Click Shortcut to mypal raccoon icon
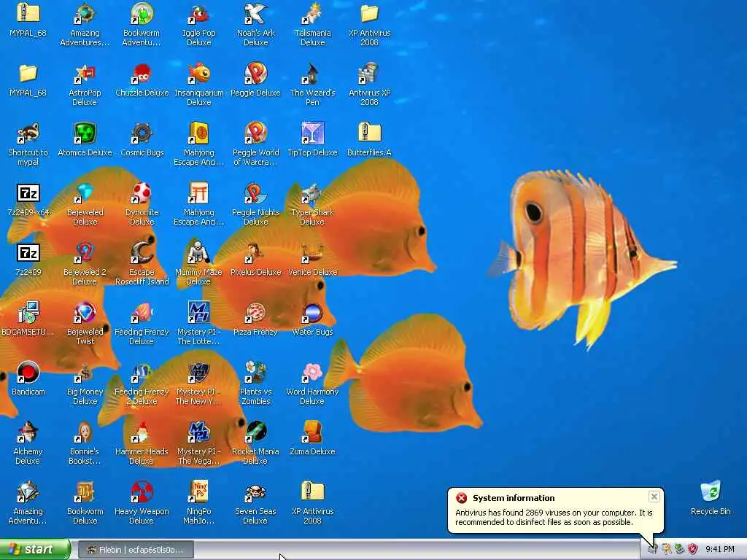Image resolution: width=747 pixels, height=560 pixels. (28, 133)
